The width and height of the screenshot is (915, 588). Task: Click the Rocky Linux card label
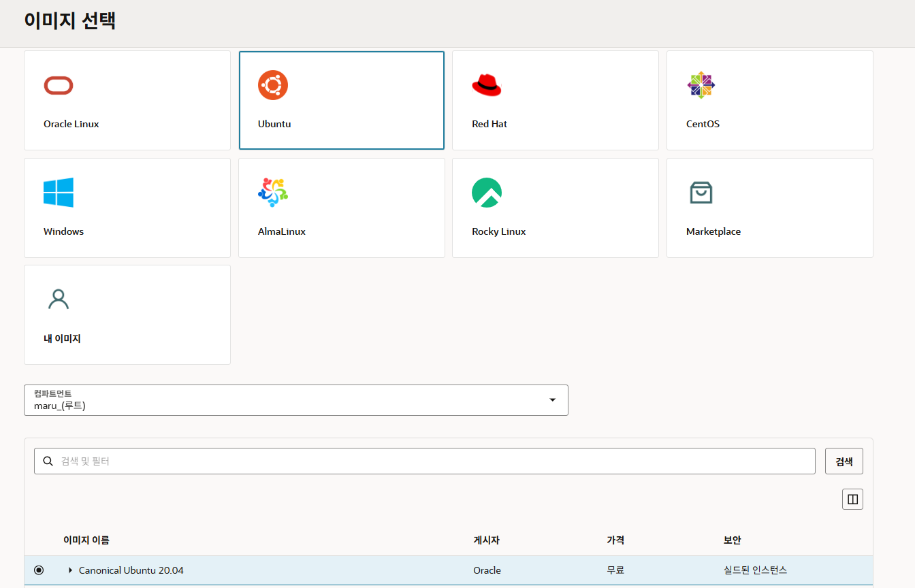499,231
